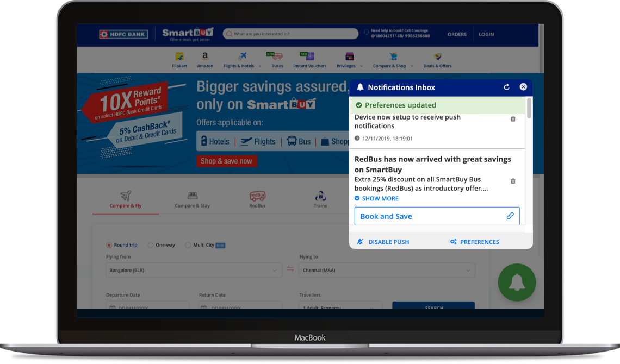Expand the Flights & Hotels menu arrow
This screenshot has width=620, height=364.
(x=260, y=66)
